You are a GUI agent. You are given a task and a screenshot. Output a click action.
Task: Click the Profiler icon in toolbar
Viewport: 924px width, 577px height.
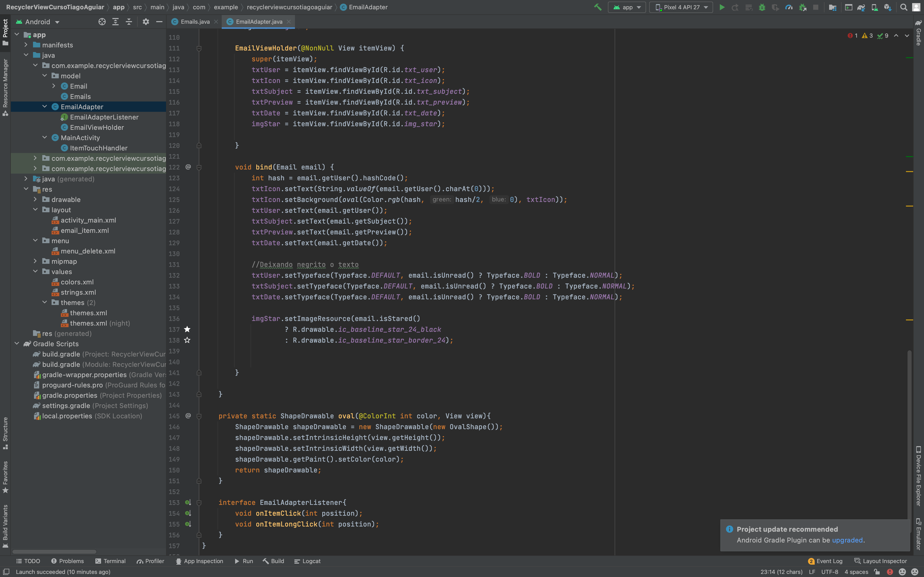[789, 7]
